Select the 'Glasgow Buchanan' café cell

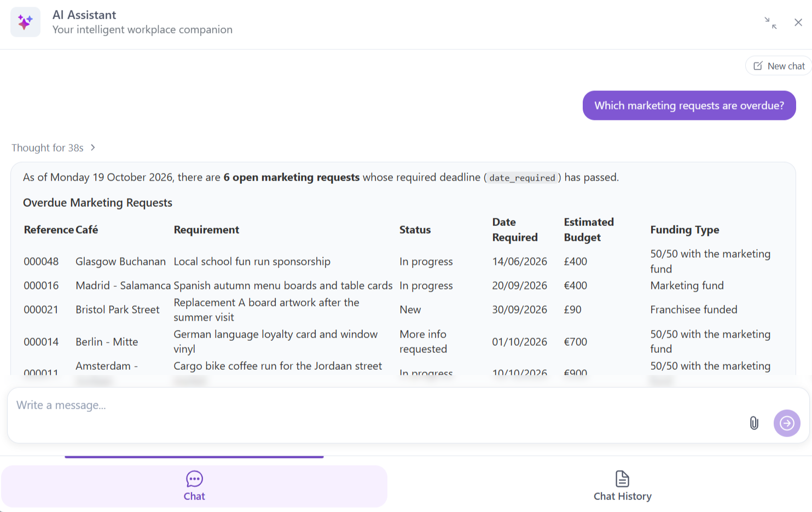pos(120,261)
